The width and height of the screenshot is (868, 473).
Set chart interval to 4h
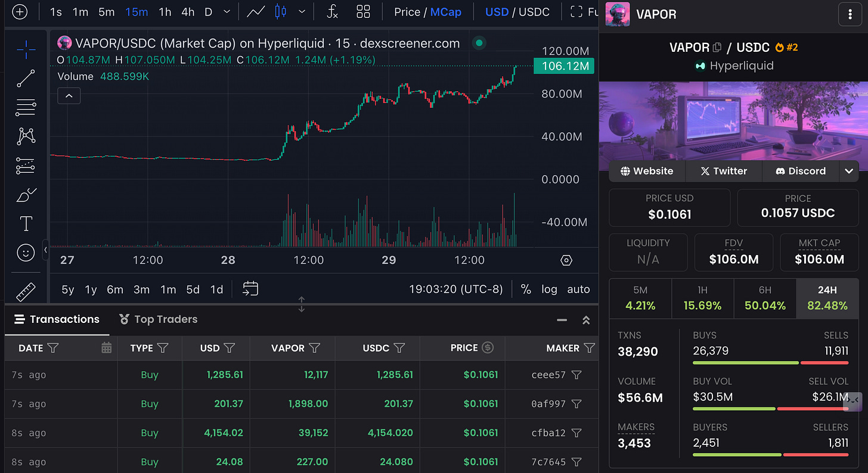(x=188, y=12)
